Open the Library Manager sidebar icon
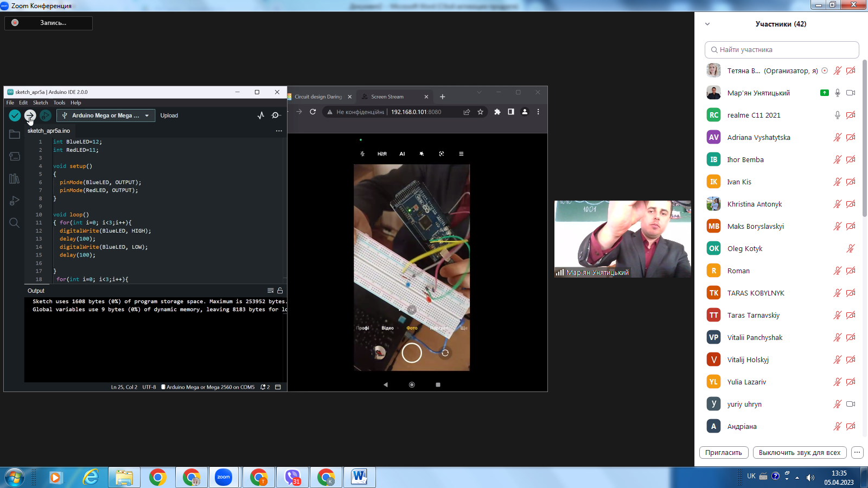The height and width of the screenshot is (488, 868). coord(15,179)
